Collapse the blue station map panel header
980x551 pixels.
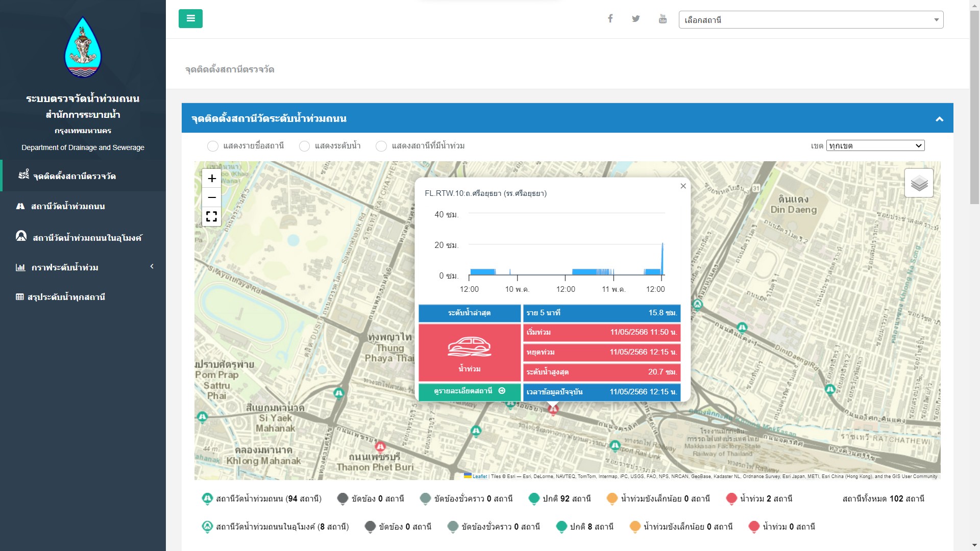pyautogui.click(x=939, y=119)
